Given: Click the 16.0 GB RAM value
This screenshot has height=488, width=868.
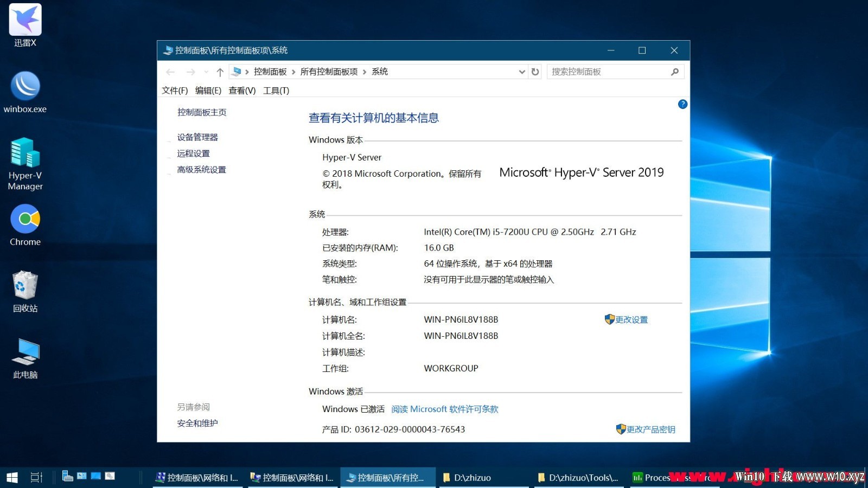Looking at the screenshot, I should pyautogui.click(x=439, y=248).
